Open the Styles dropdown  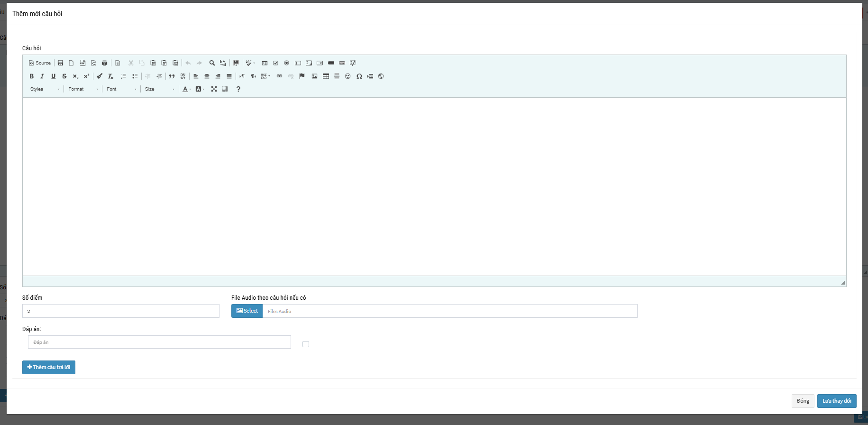[45, 89]
